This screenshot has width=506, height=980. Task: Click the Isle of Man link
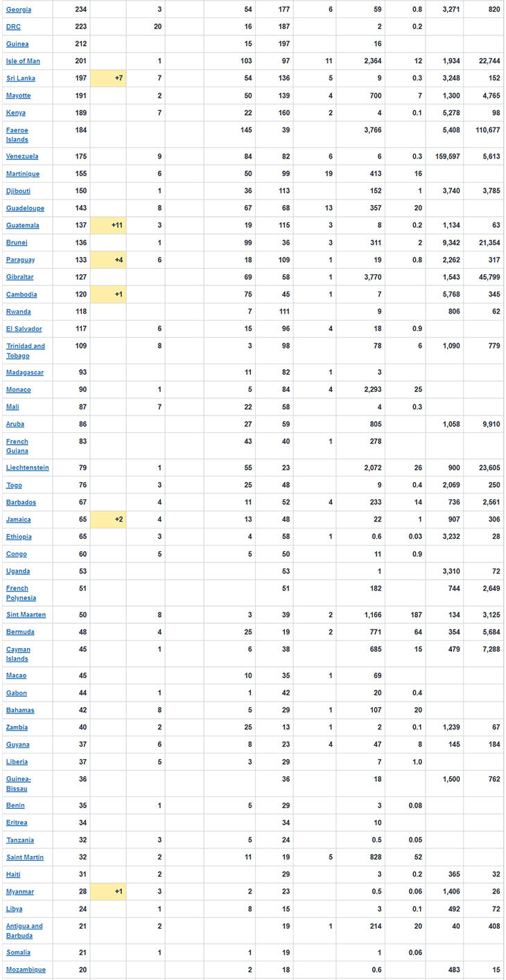point(23,62)
